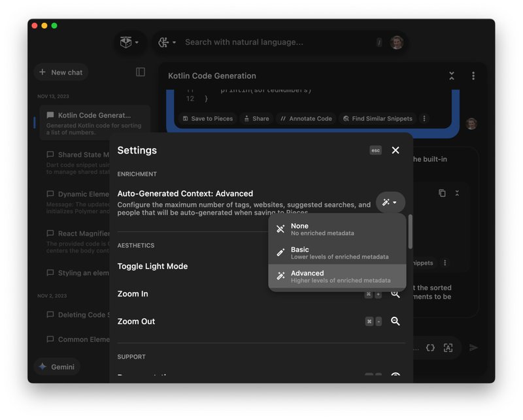
Task: Open the Deleting Code chat entry
Action: 78,315
